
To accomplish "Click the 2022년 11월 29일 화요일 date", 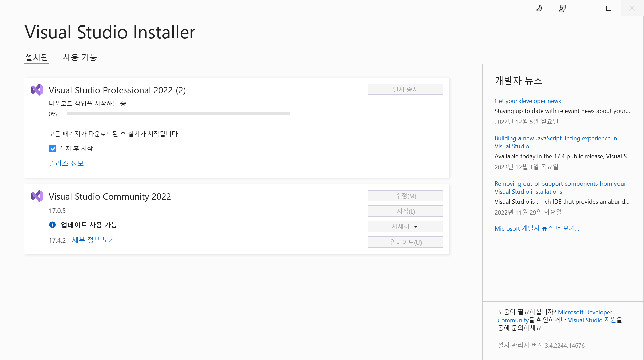I will click(x=528, y=212).
